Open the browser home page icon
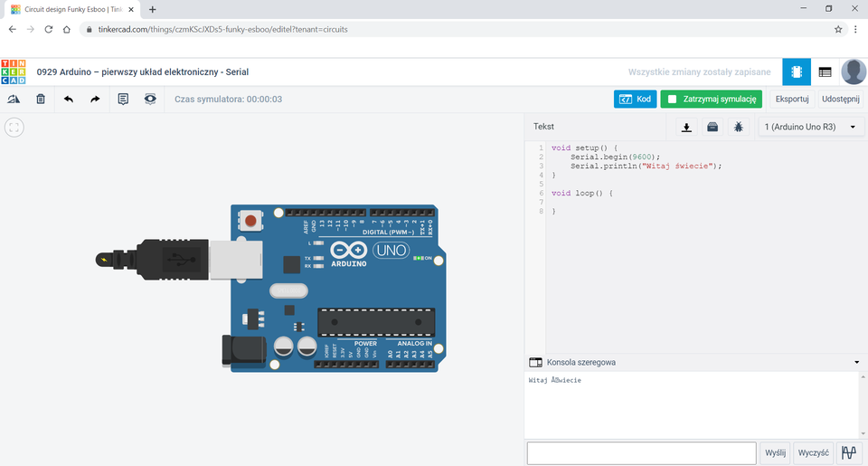The height and width of the screenshot is (466, 868). 66,29
